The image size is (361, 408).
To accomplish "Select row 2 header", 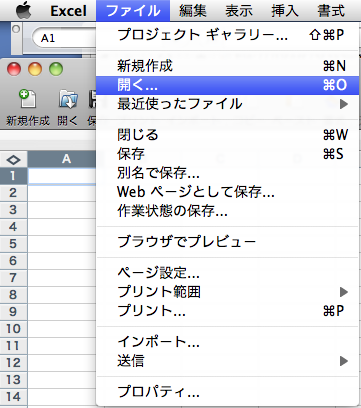I will click(x=13, y=193).
